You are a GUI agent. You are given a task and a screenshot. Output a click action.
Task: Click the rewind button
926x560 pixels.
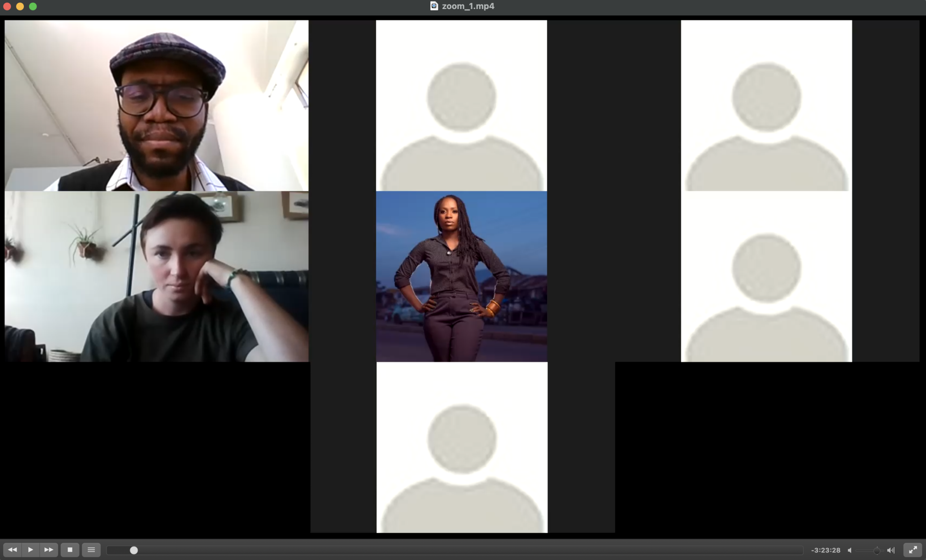click(12, 550)
